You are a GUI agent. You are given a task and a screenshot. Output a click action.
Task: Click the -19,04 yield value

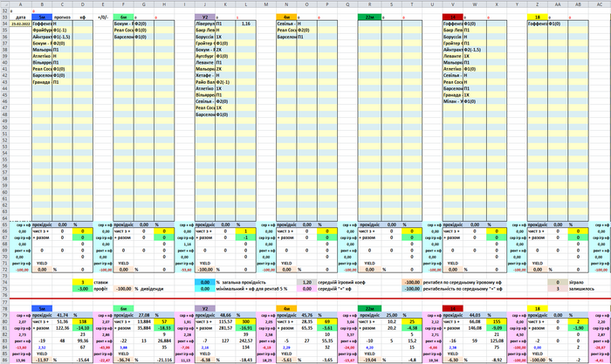click(369, 361)
